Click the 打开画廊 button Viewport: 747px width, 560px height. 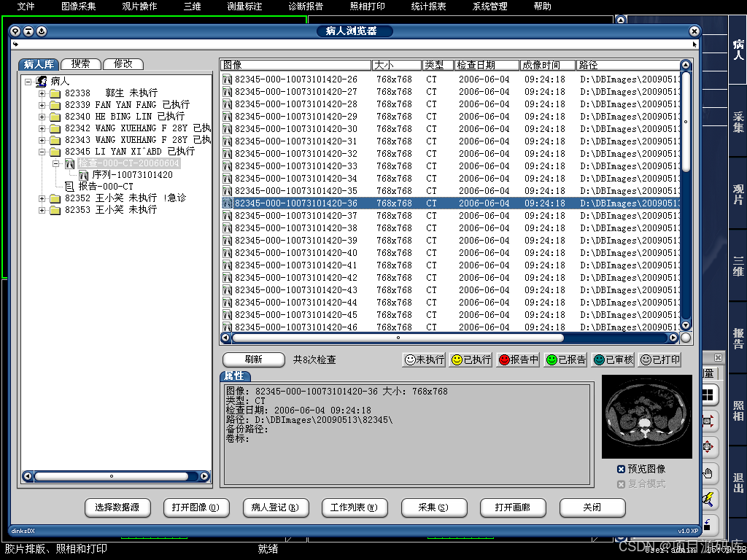tap(513, 507)
